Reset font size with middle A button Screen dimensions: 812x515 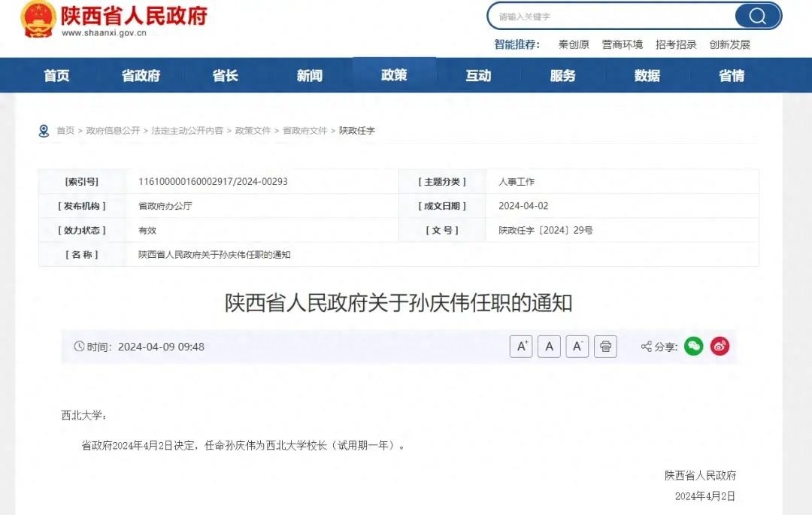549,347
